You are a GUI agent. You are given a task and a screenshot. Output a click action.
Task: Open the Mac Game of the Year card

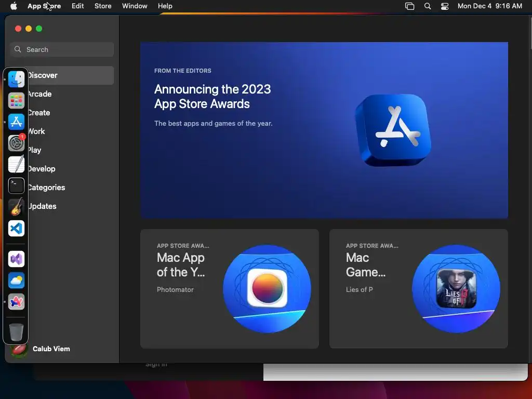418,289
